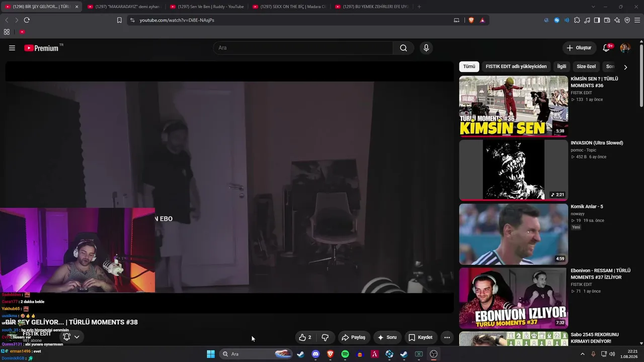Click the Komik Anlar Messi thumbnail
Screen dimensions: 644x362
(x=513, y=234)
